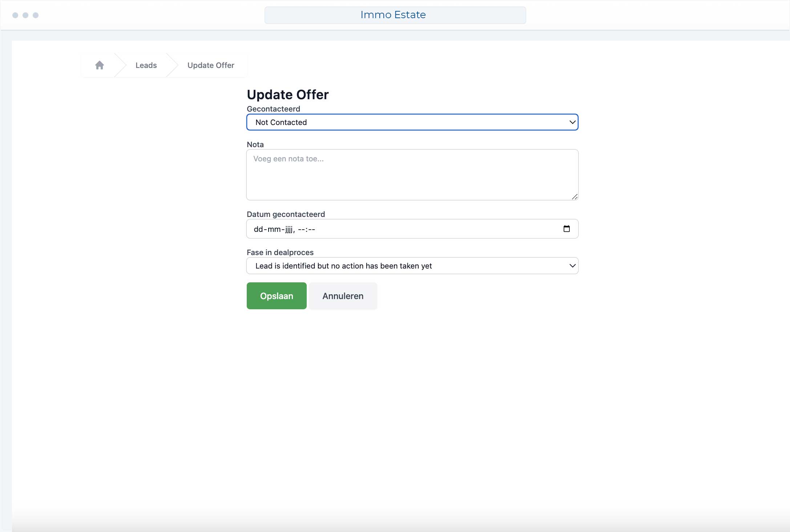
Task: Click the Update Offer page heading
Action: tap(287, 94)
